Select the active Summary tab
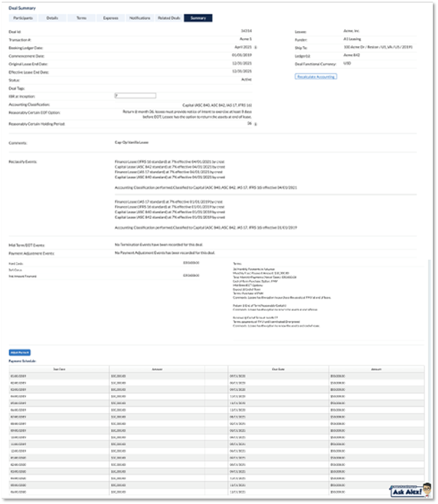Viewport: 438px width, 504px height. click(x=198, y=18)
